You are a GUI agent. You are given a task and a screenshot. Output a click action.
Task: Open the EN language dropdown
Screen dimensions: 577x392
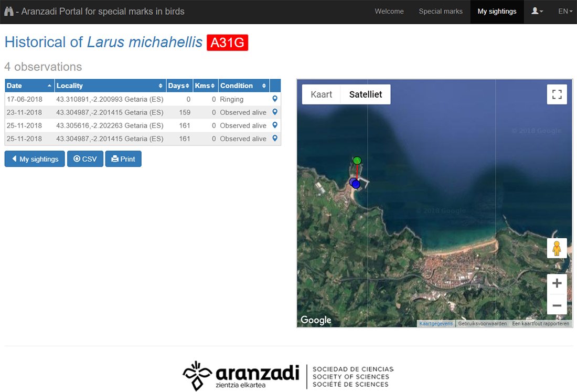pos(565,11)
